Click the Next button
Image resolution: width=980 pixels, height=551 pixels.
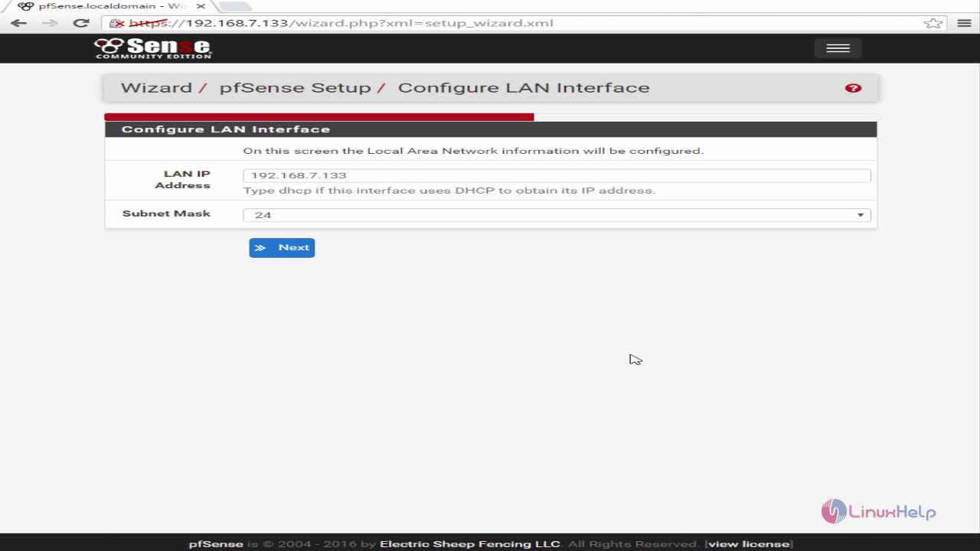pos(282,247)
